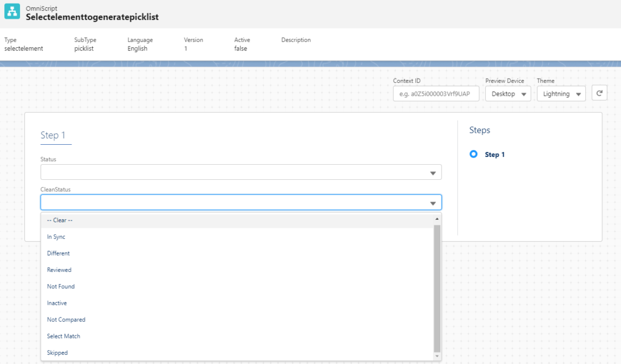621x364 pixels.
Task: Select the Different option
Action: pyautogui.click(x=237, y=253)
